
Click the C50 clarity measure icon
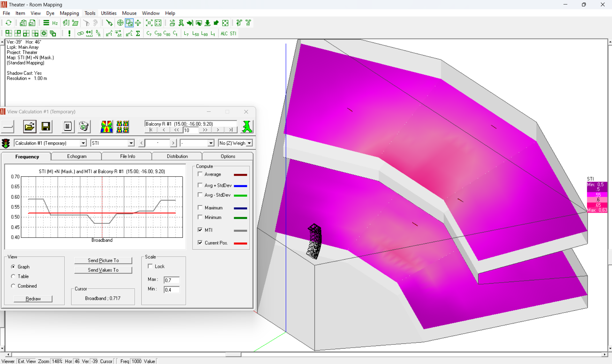pyautogui.click(x=157, y=33)
